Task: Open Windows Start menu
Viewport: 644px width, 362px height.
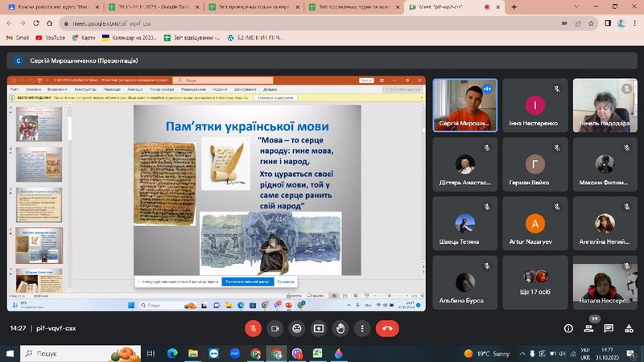Action: click(10, 353)
